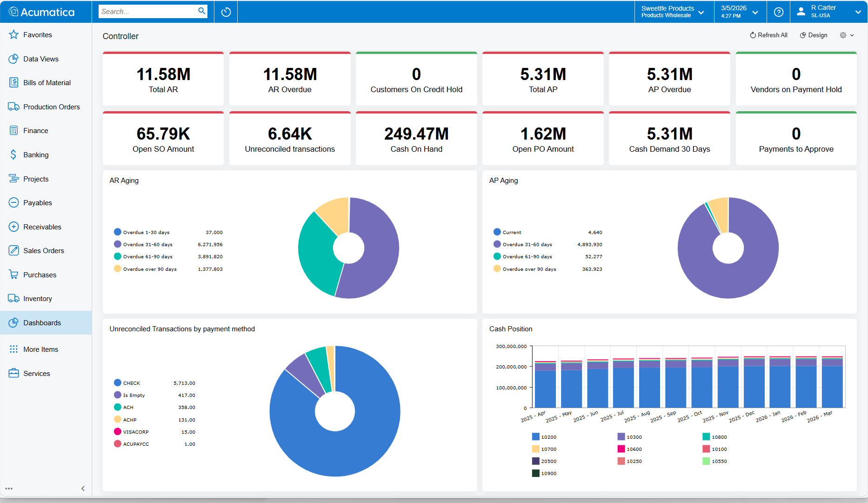Click Design button
Image resolution: width=868 pixels, height=503 pixels.
point(814,35)
